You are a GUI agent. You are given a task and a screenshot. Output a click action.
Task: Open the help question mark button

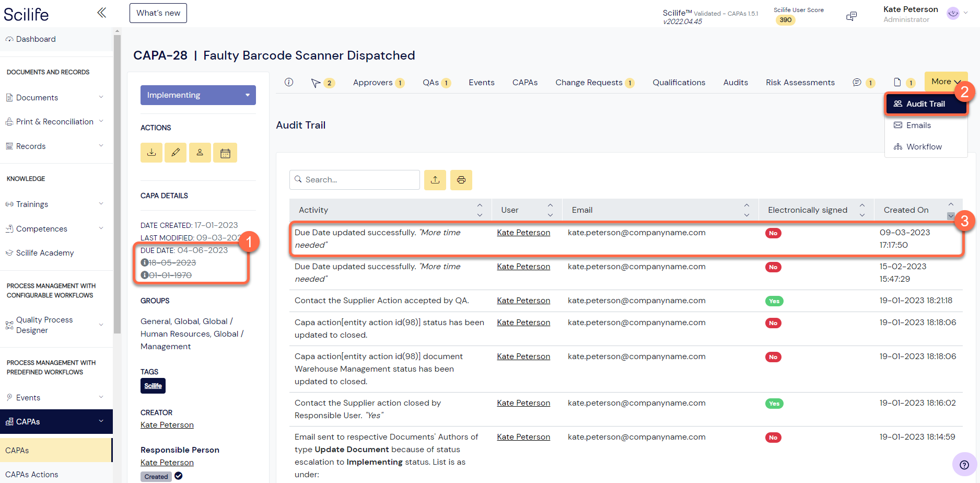tap(964, 465)
